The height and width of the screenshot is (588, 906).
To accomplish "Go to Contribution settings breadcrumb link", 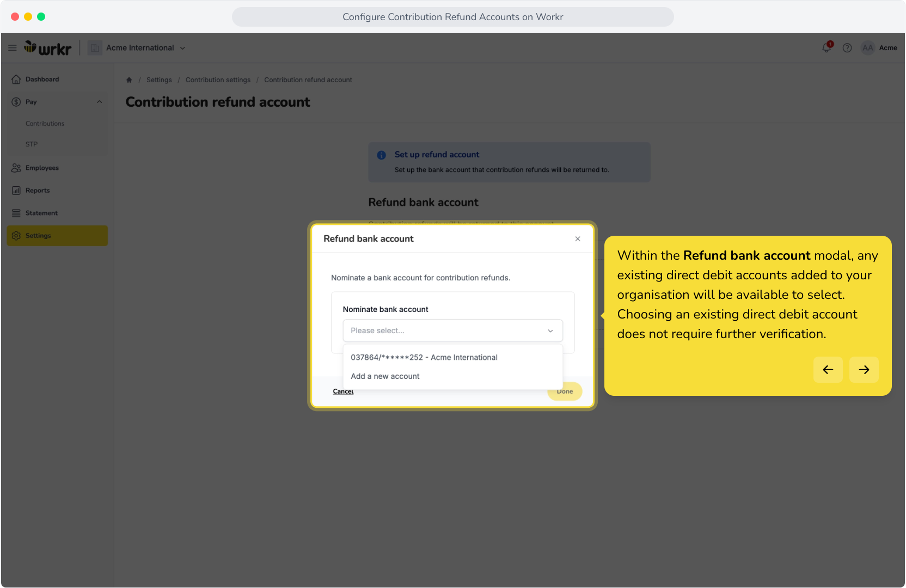I will tap(218, 80).
